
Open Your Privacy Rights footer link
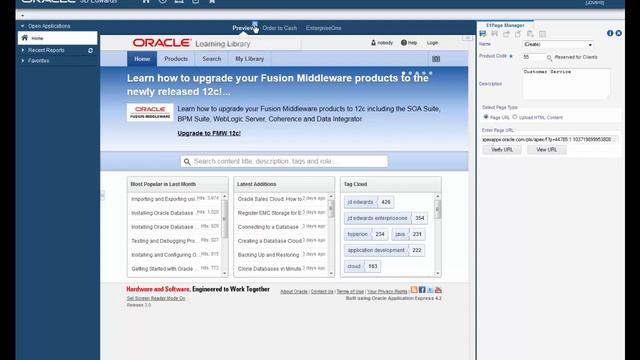387,291
